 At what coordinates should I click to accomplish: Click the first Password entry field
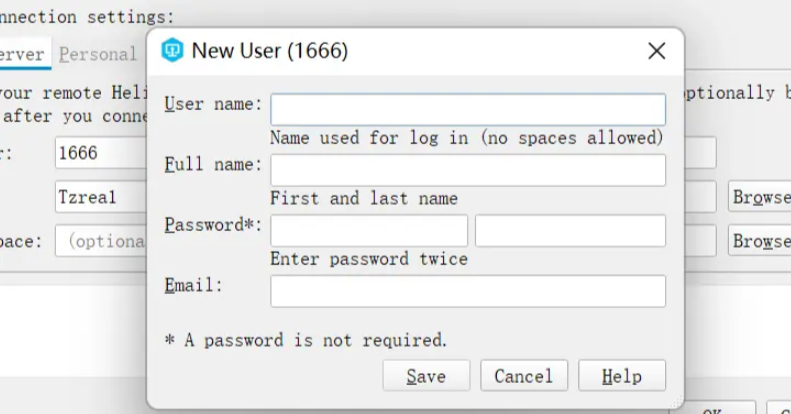pyautogui.click(x=368, y=231)
